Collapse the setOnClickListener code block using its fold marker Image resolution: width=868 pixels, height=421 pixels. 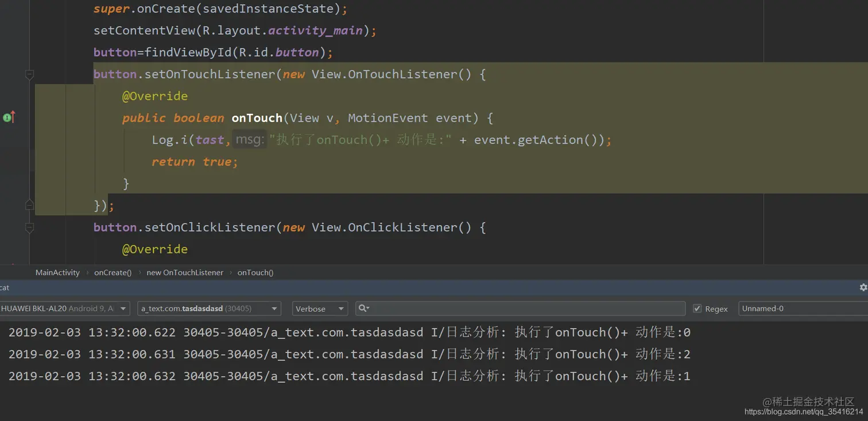[29, 227]
